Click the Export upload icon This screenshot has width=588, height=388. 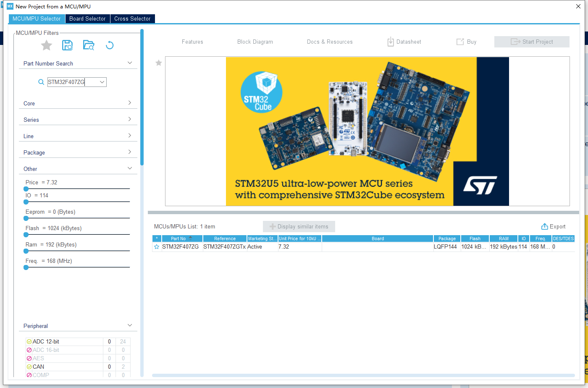click(x=545, y=226)
